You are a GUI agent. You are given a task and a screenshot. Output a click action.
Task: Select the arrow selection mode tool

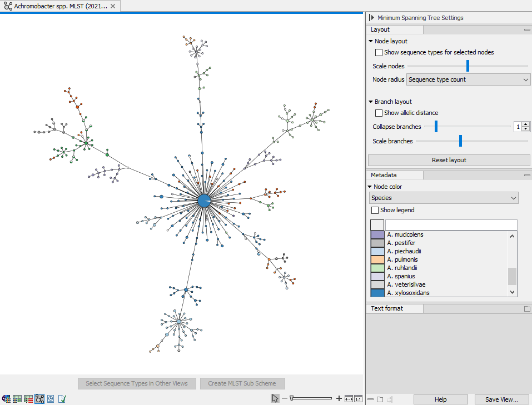pyautogui.click(x=275, y=398)
